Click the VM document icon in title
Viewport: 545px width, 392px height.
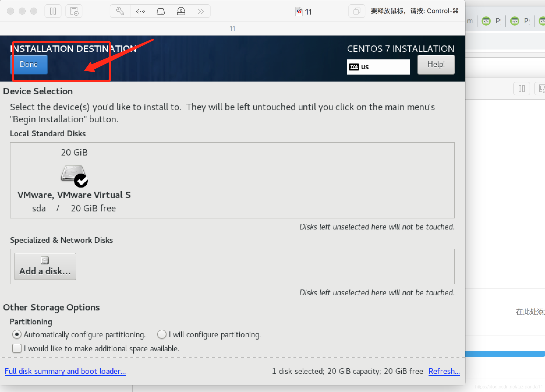pos(299,12)
